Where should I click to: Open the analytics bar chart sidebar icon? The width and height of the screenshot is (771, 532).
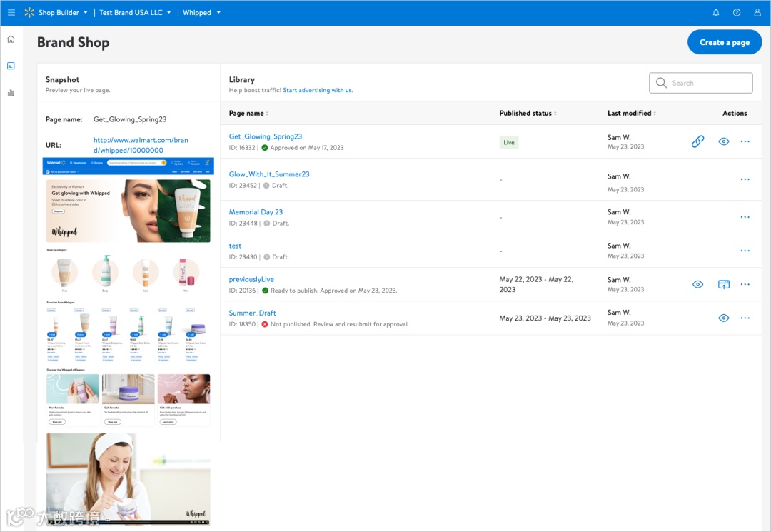[x=11, y=92]
